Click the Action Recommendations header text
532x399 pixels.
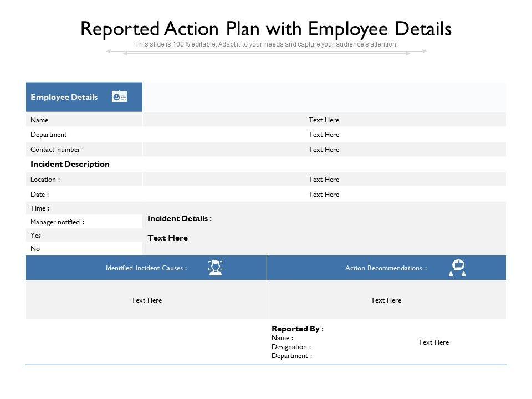tap(386, 268)
